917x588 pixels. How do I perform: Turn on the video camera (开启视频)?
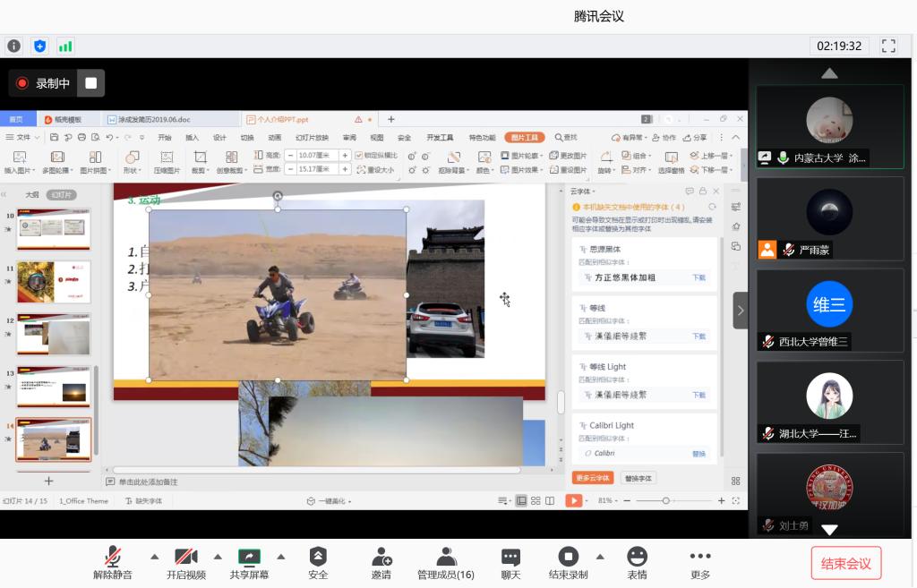tap(186, 563)
